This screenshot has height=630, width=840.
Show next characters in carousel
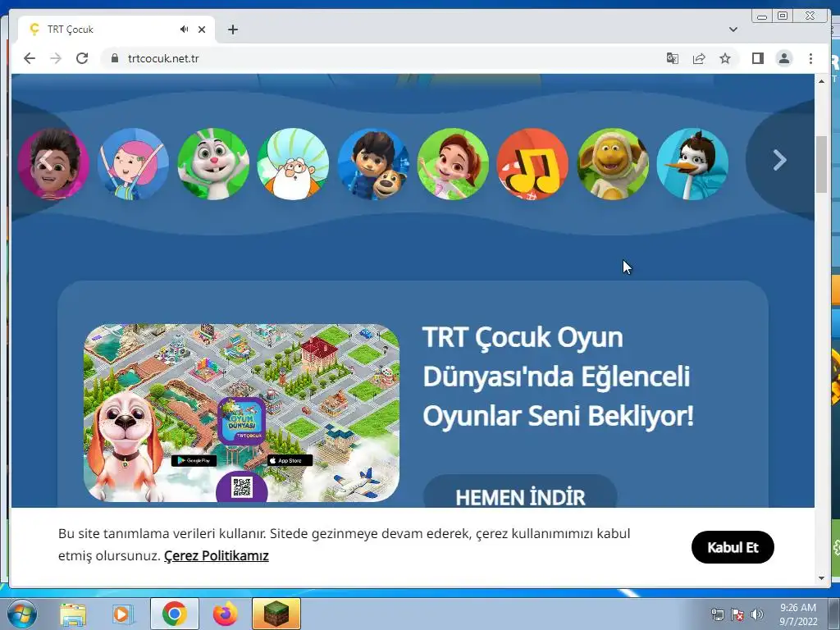coord(779,160)
